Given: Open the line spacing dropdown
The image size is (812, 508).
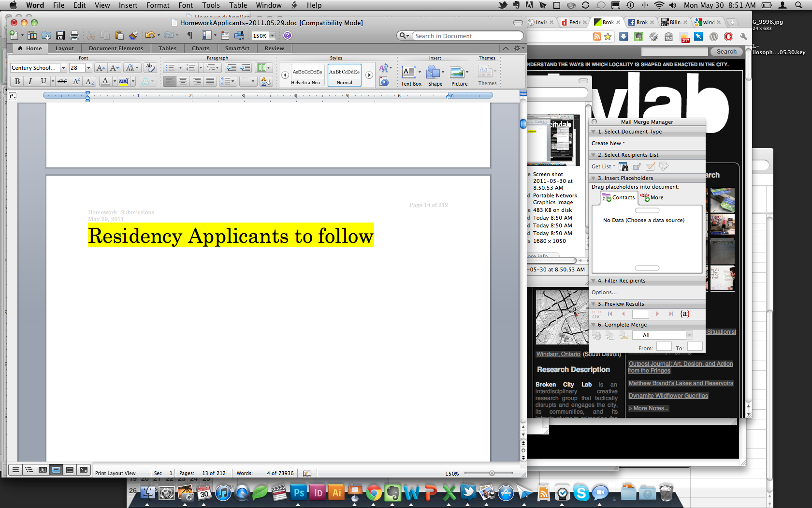Looking at the screenshot, I should pos(227,81).
